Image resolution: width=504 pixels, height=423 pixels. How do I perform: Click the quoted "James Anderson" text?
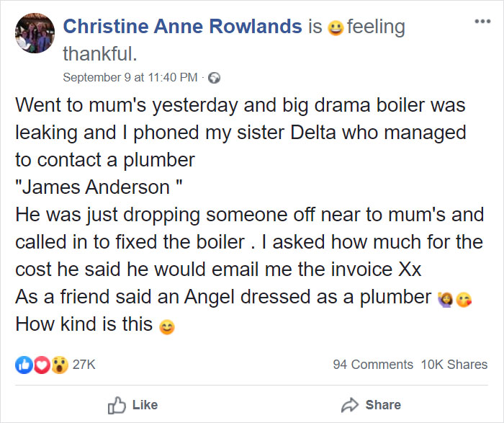[x=98, y=187]
